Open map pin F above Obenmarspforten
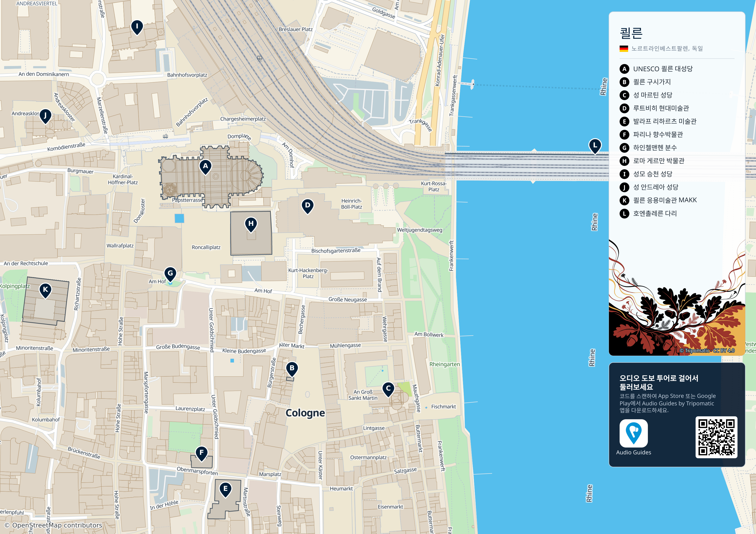 [x=201, y=453]
